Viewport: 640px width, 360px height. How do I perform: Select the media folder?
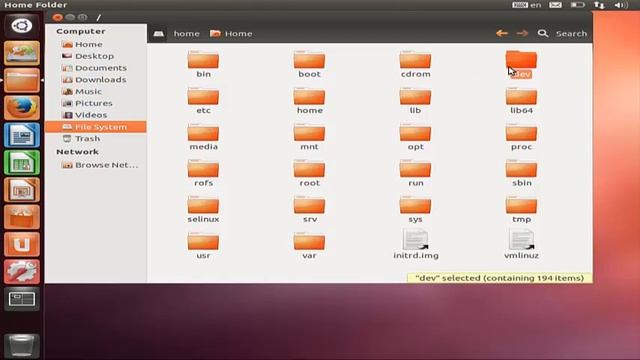[x=203, y=137]
